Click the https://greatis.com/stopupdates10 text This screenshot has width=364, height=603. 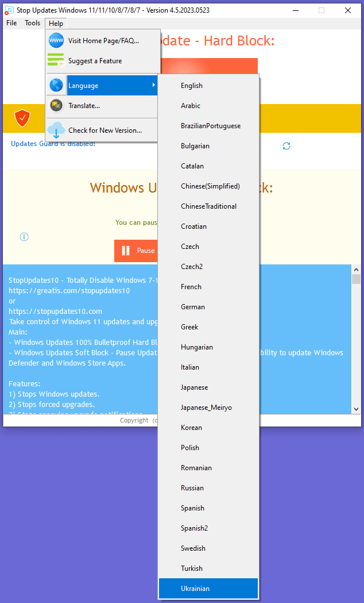click(x=69, y=291)
